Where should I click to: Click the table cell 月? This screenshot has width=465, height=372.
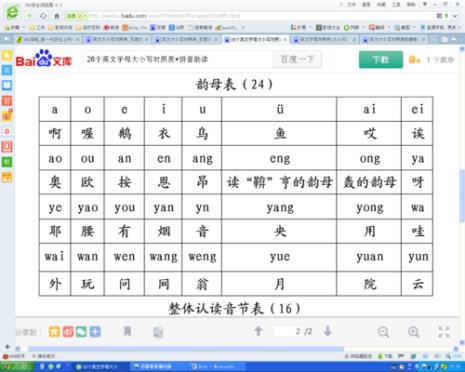click(279, 284)
